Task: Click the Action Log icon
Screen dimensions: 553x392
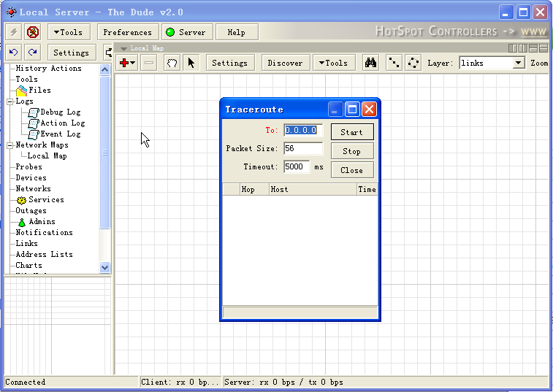Action: [x=34, y=123]
